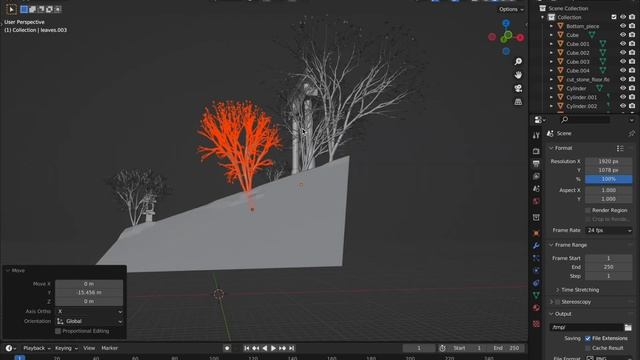Uncheck the File Extensions checkbox
The height and width of the screenshot is (360, 640).
coord(588,338)
